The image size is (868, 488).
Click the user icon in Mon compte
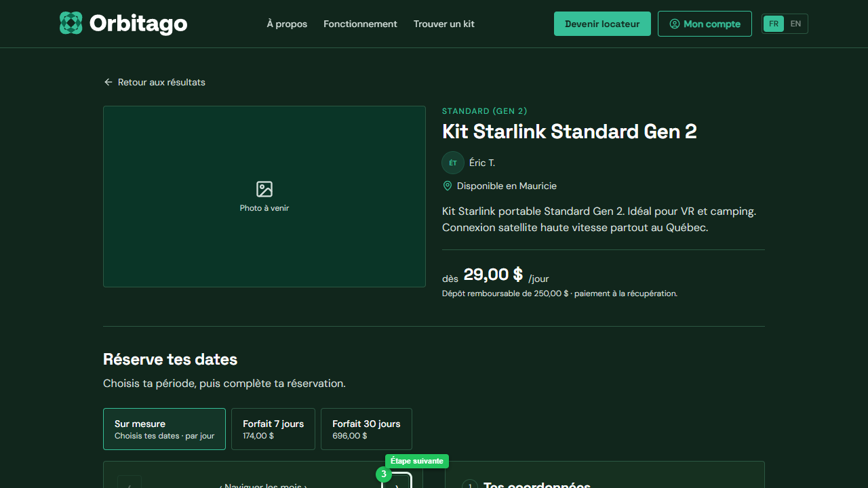[674, 24]
